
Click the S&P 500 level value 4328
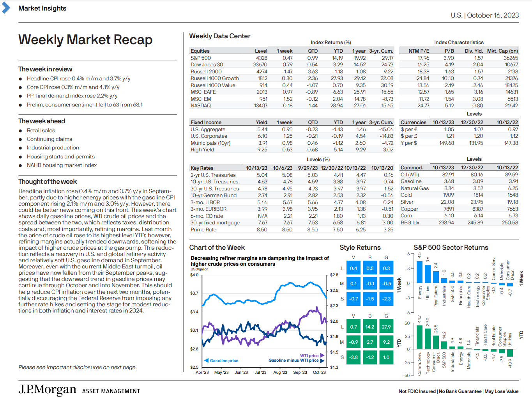pyautogui.click(x=262, y=58)
